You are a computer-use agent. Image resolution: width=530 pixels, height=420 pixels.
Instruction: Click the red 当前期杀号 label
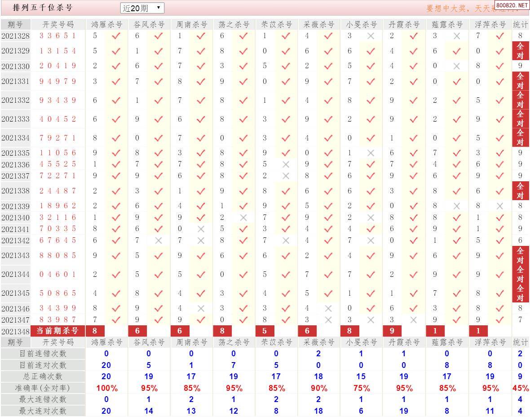(x=57, y=331)
